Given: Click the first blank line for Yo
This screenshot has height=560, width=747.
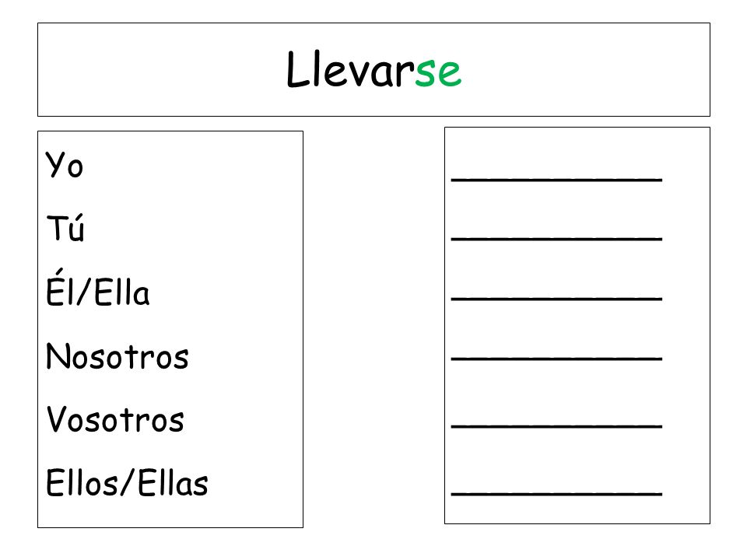Looking at the screenshot, I should click(x=556, y=180).
